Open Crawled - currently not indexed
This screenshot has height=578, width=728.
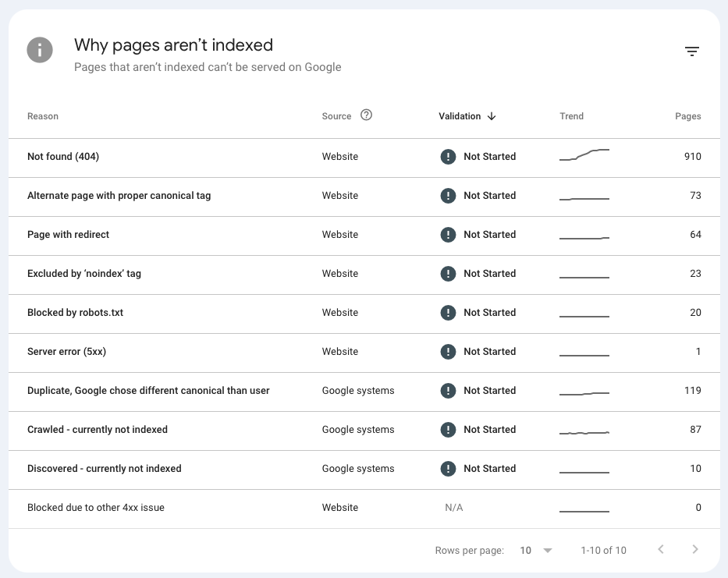[x=98, y=430]
